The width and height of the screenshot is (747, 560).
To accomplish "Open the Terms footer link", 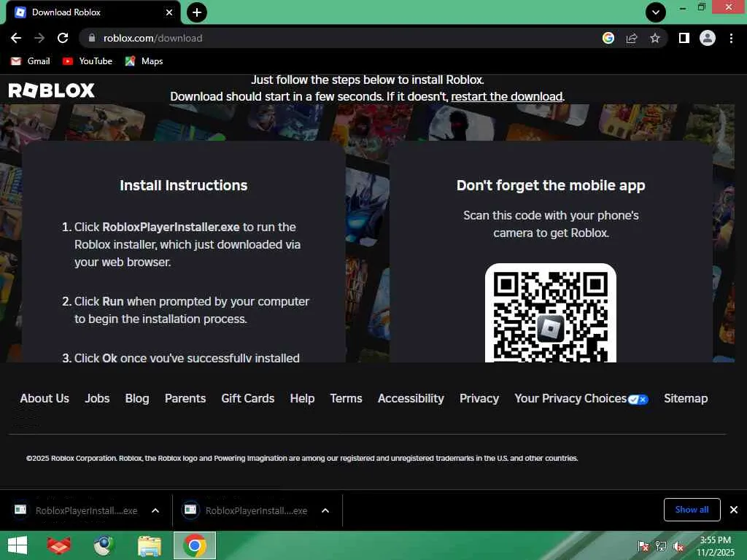I will pos(347,399).
